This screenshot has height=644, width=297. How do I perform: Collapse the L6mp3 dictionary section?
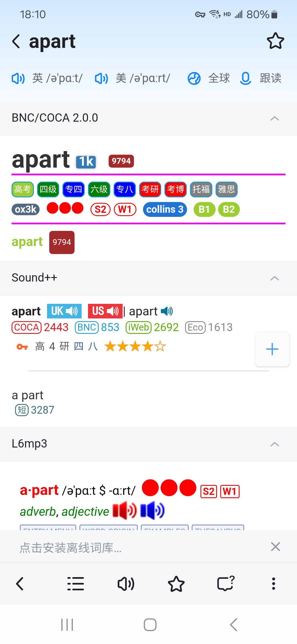point(275,444)
